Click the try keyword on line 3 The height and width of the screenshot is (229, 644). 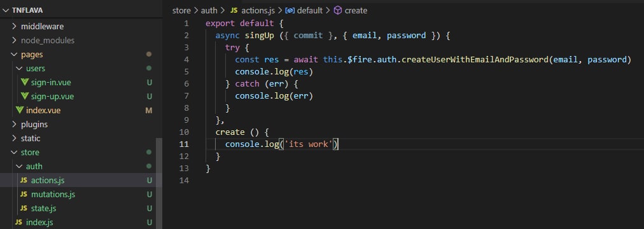[x=232, y=47]
